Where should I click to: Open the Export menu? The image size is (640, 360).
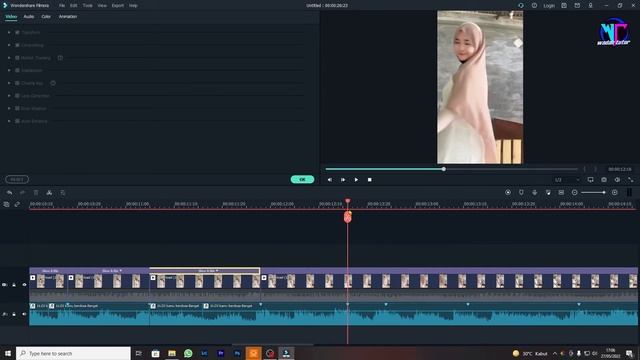[x=118, y=6]
